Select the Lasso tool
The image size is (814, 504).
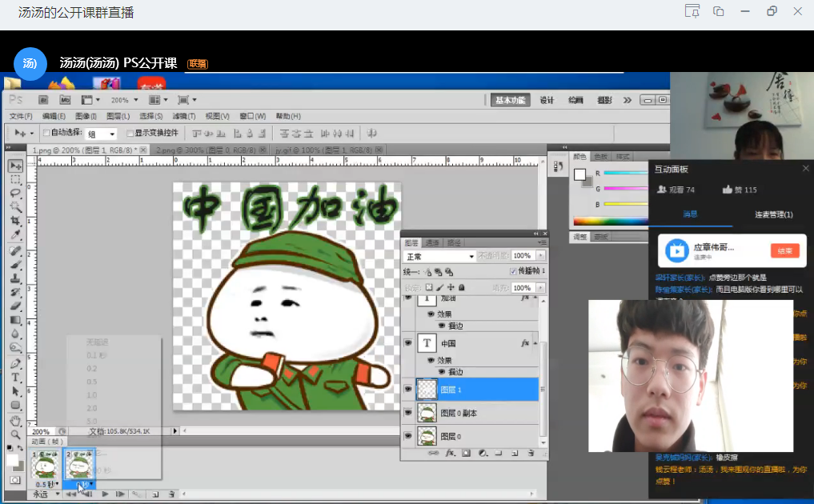15,193
